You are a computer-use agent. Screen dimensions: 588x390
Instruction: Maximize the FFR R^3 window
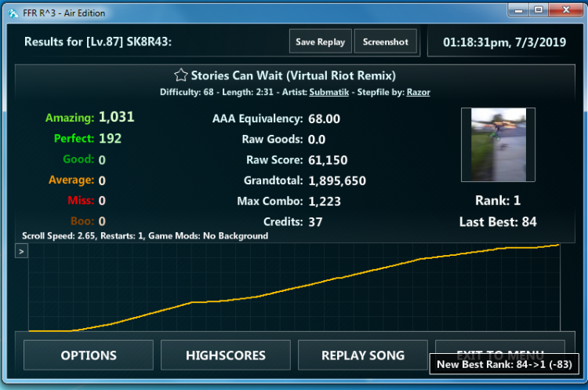tap(539, 9)
